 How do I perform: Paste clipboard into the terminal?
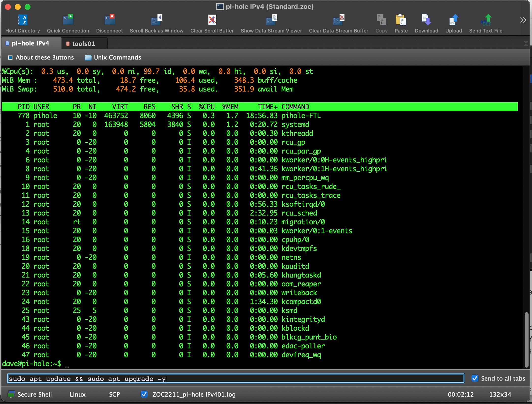(401, 23)
